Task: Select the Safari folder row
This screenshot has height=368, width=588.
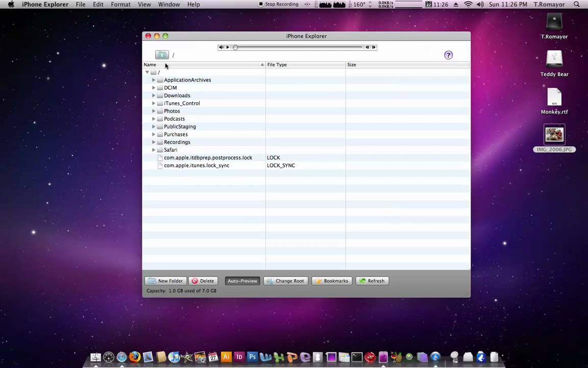Action: pyautogui.click(x=306, y=150)
